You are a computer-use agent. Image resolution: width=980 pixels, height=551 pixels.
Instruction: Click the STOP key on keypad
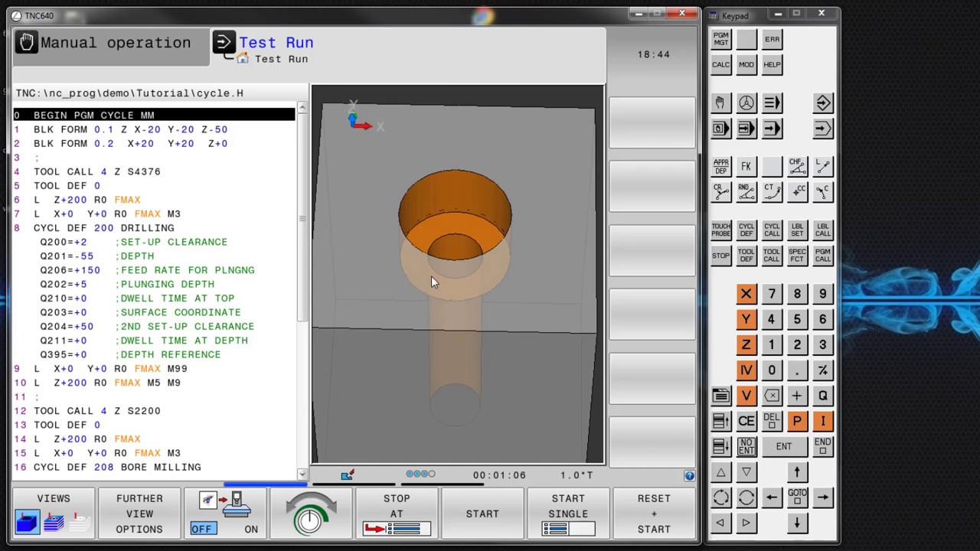[720, 256]
